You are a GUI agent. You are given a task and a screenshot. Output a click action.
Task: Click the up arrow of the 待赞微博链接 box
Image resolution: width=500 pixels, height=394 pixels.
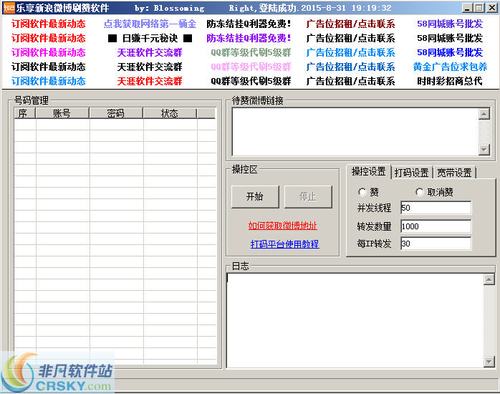point(484,114)
